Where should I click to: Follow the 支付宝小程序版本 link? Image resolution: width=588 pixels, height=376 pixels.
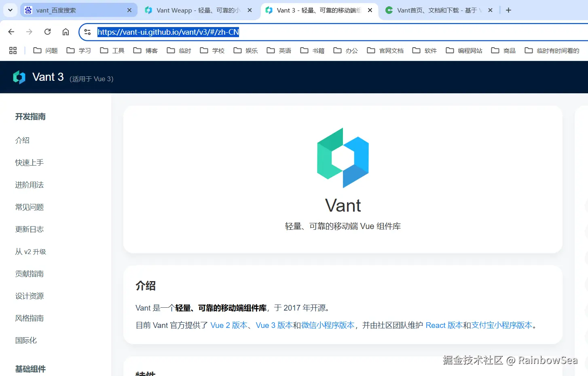(502, 325)
